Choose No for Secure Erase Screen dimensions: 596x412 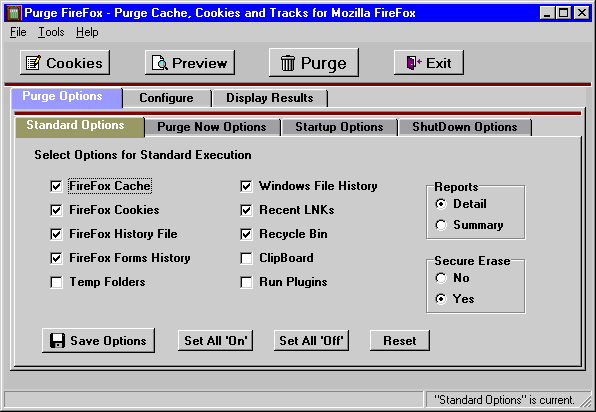tap(441, 278)
